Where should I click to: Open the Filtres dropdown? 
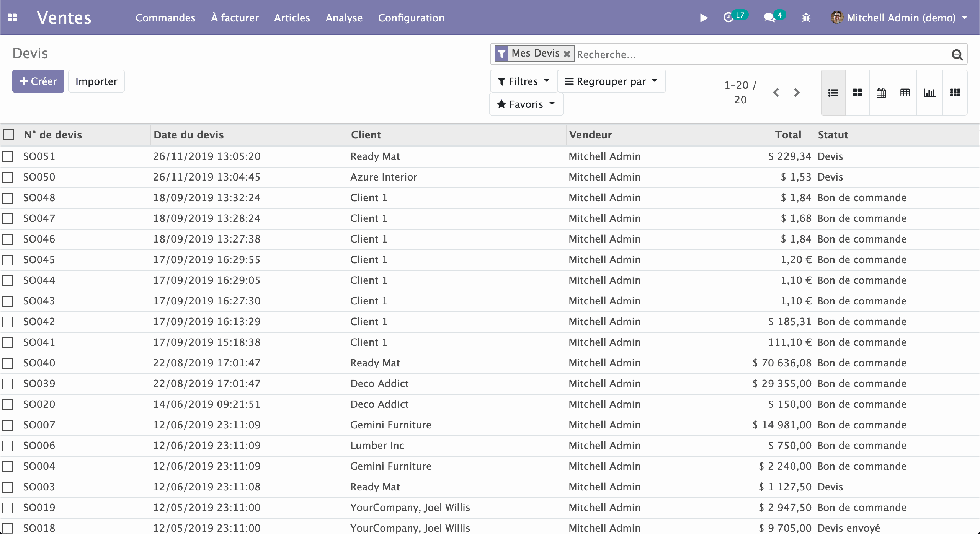click(523, 81)
